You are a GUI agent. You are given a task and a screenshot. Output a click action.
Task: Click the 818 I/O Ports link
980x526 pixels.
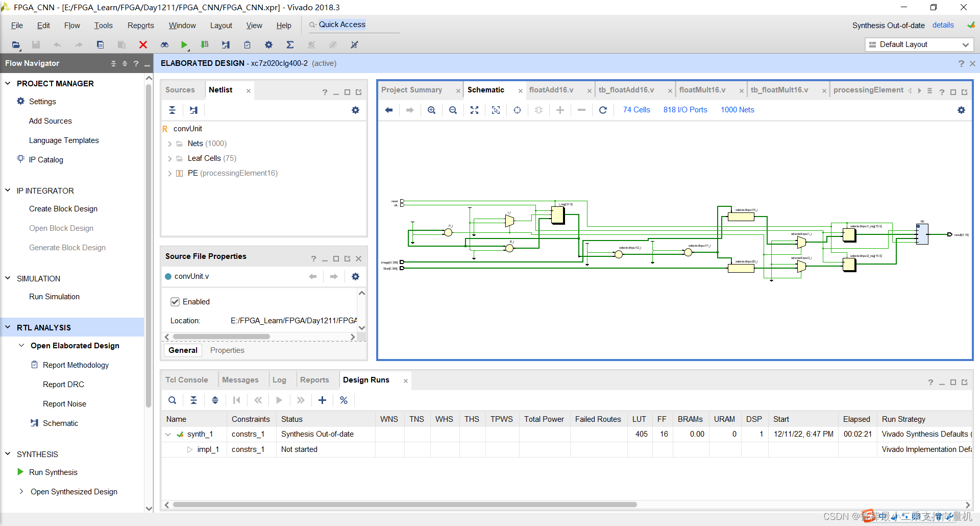(x=685, y=110)
